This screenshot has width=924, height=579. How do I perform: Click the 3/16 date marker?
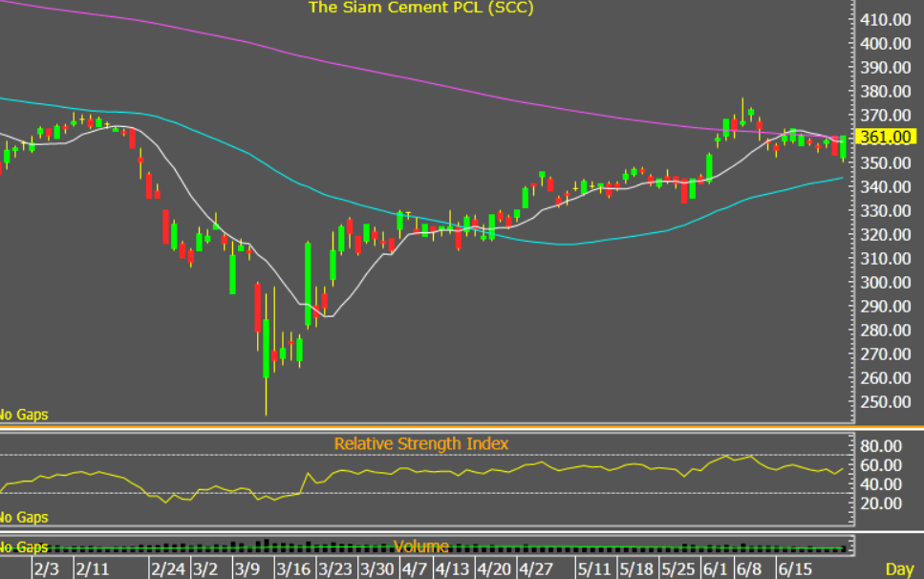(x=293, y=569)
